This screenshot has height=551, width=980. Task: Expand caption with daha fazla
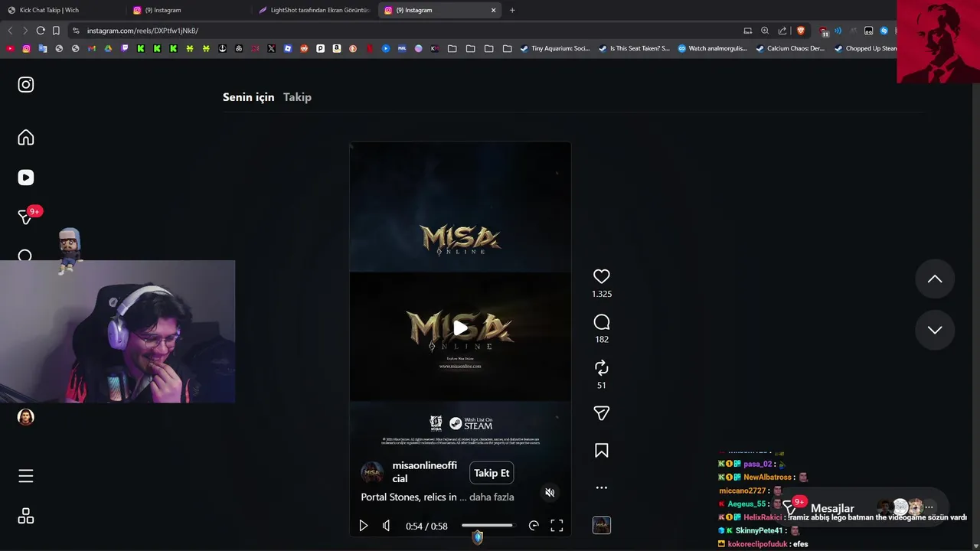coord(492,497)
